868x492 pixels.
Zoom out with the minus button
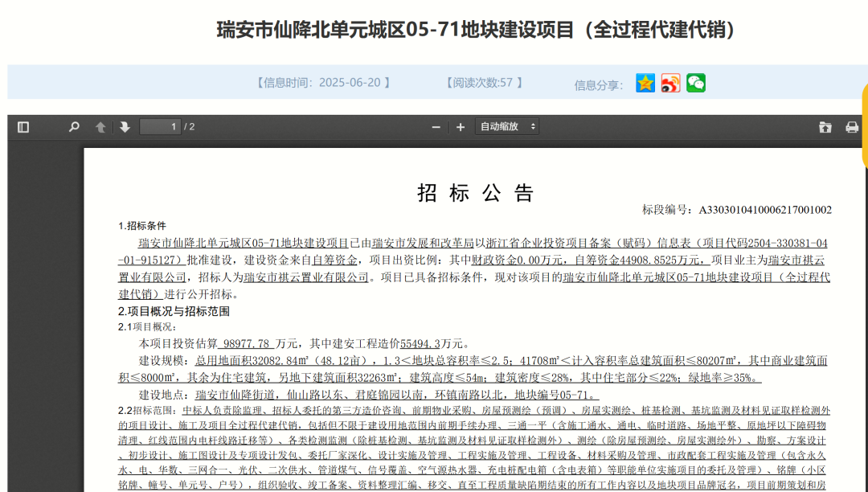click(436, 127)
